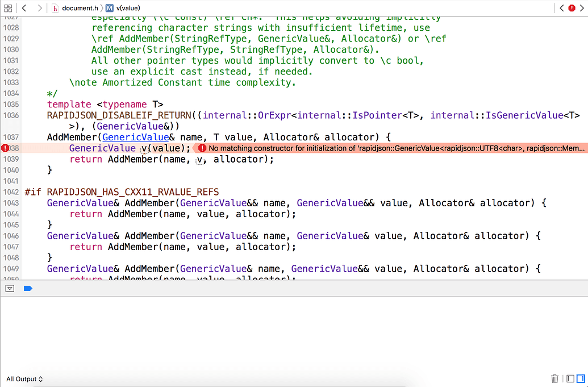
Task: Collapse the debug area with the chevron button
Action: click(10, 288)
